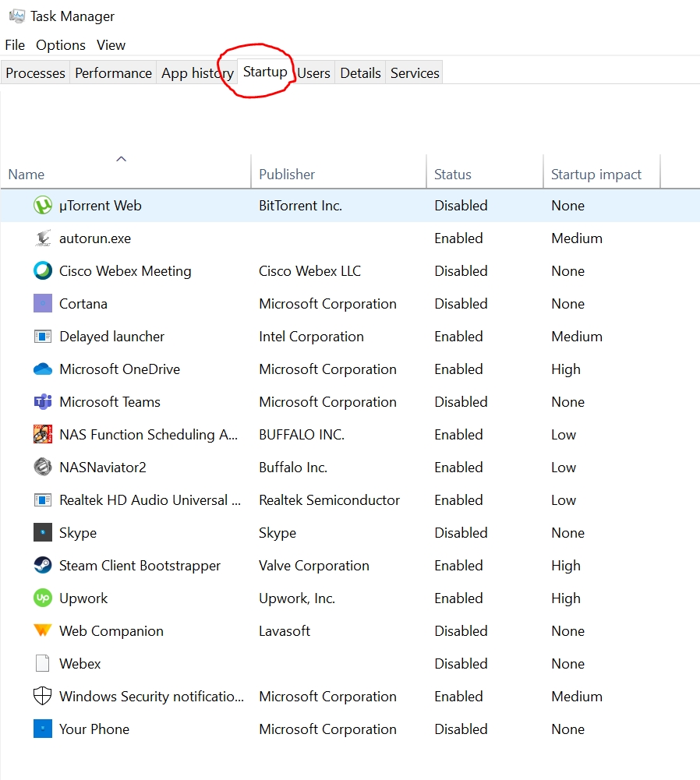
Task: Click the Upwork icon
Action: pos(42,598)
